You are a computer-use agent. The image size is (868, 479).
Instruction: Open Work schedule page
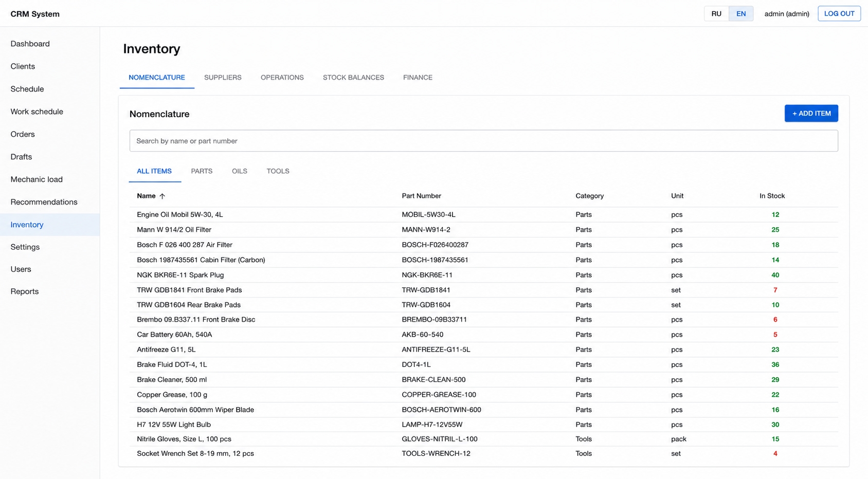pos(50,112)
